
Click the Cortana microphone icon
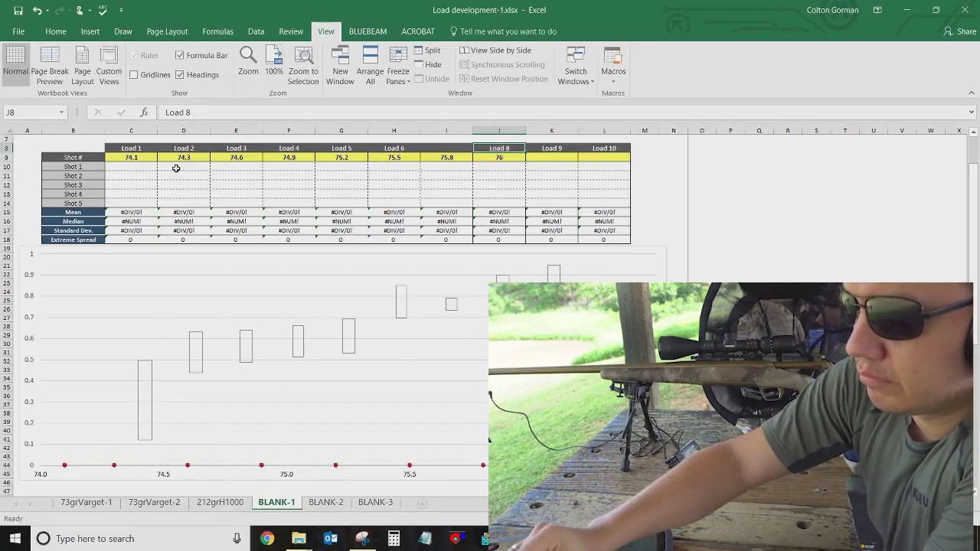tap(237, 538)
